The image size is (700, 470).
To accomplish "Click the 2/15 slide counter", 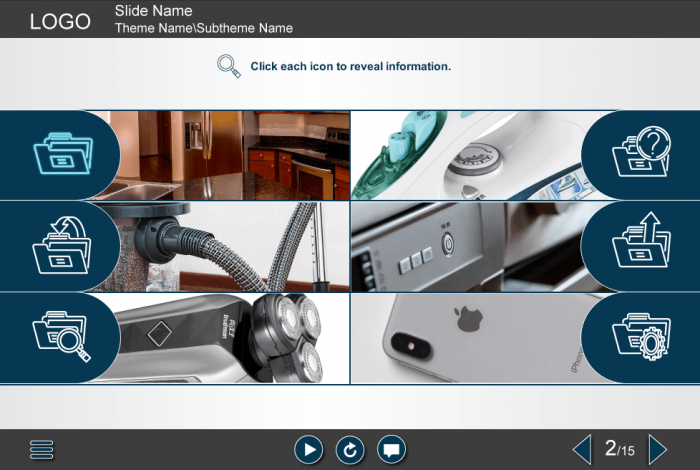I will tap(620, 449).
